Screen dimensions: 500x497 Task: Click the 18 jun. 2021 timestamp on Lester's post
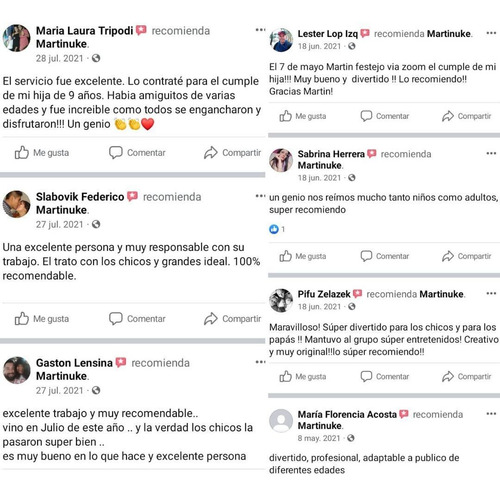tap(319, 46)
